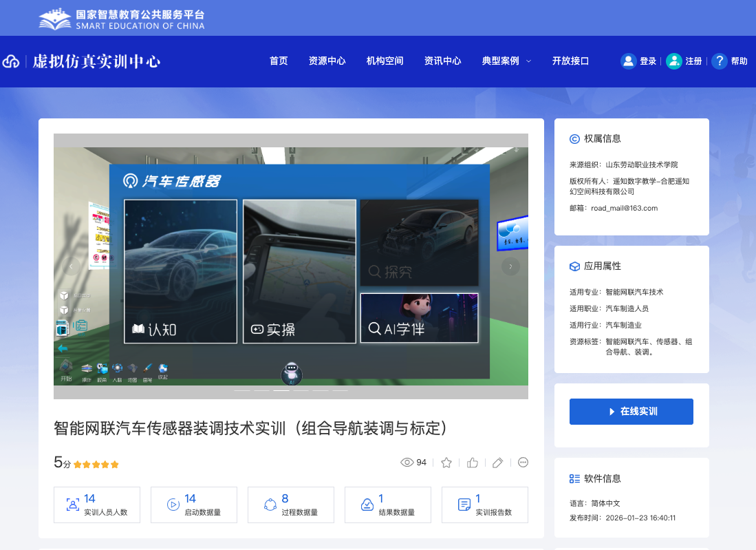Expand the 典型案例 dropdown menu
756x550 pixels.
pos(506,61)
